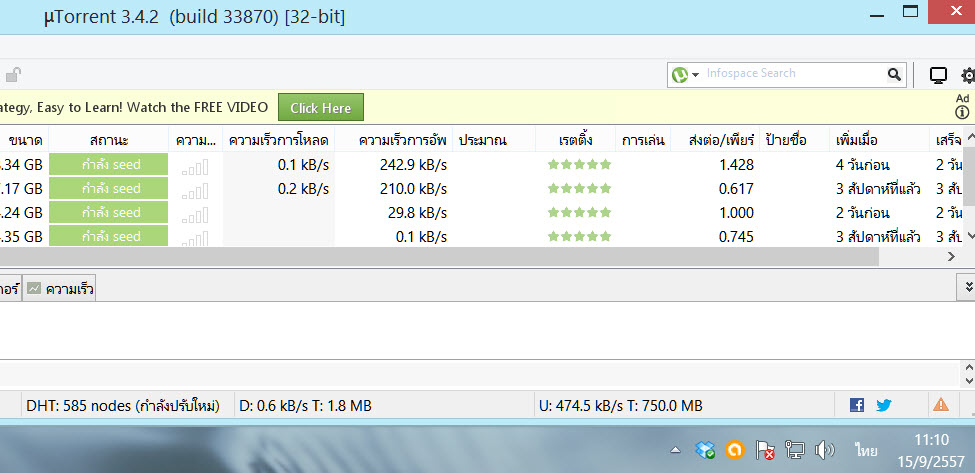Click health bars icon in the 210.0 kB/s row

[x=195, y=190]
